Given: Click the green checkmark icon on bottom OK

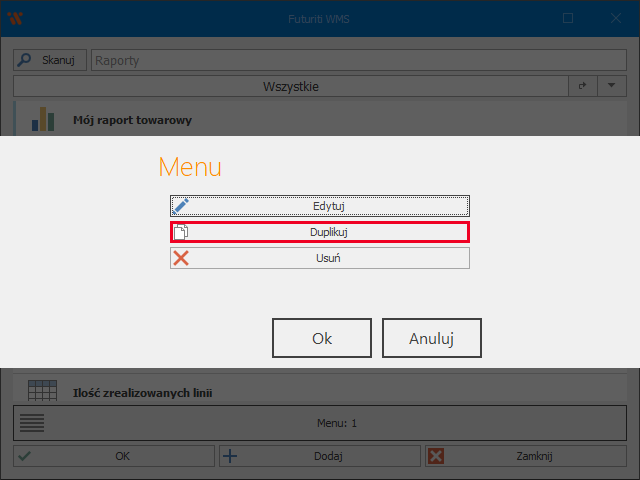Looking at the screenshot, I should tap(25, 456).
